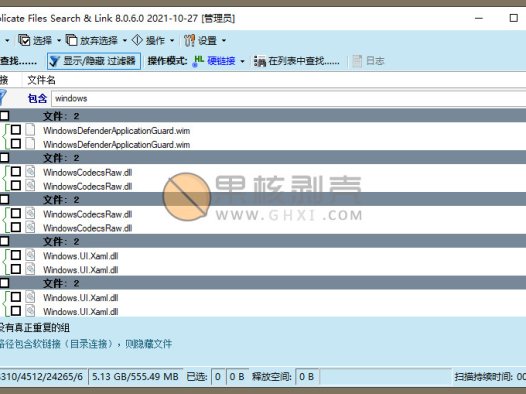Open the 放弃选择 menu label
This screenshot has width=526, height=394.
coord(99,41)
